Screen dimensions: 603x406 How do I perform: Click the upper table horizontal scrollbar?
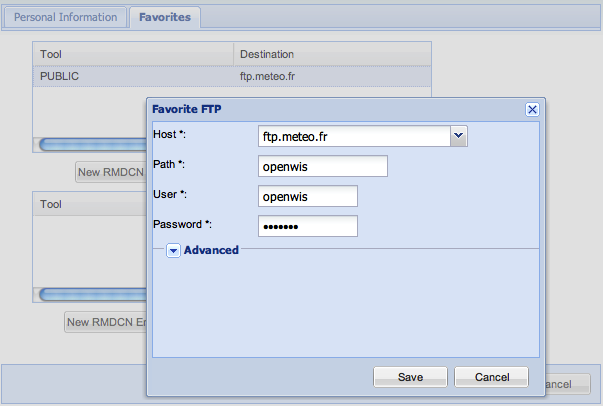point(93,145)
